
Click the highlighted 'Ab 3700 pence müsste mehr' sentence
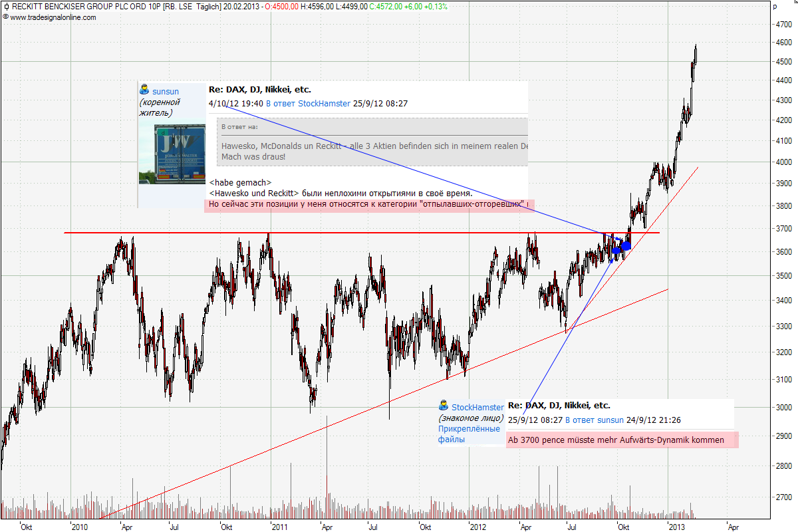tap(622, 440)
